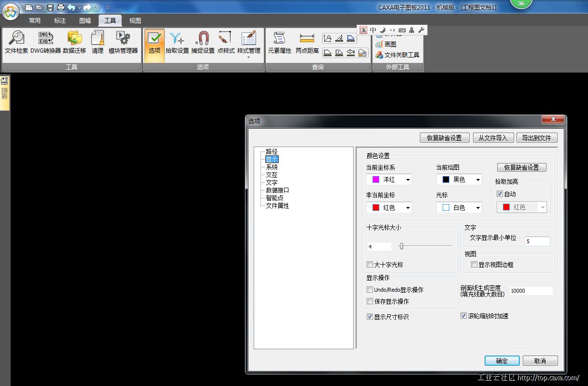The image size is (588, 386).
Task: Uncheck the 显示尺寸标识 option
Action: click(x=370, y=317)
